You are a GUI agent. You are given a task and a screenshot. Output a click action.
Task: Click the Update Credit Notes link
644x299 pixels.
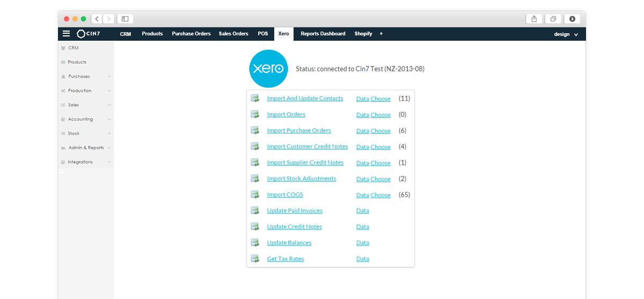(295, 227)
